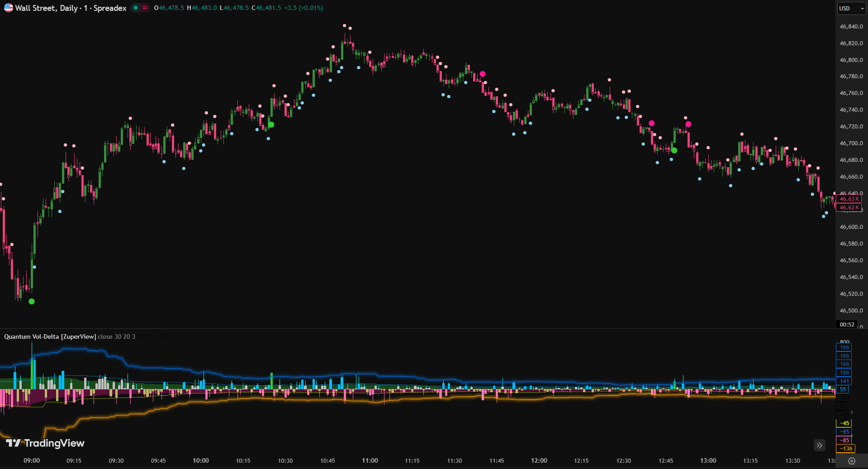Click the red approximate-data indicator icon
This screenshot has height=469, width=868.
pos(145,8)
